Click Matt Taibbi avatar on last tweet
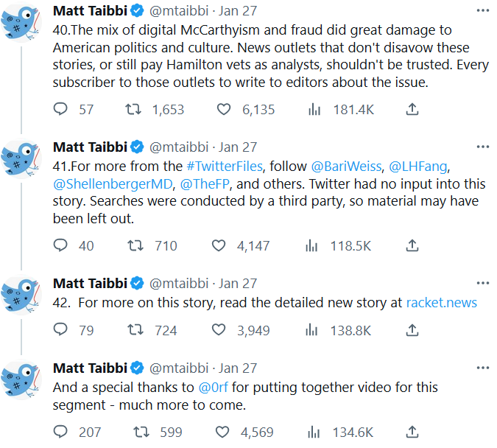This screenshot has width=497, height=448. click(21, 380)
